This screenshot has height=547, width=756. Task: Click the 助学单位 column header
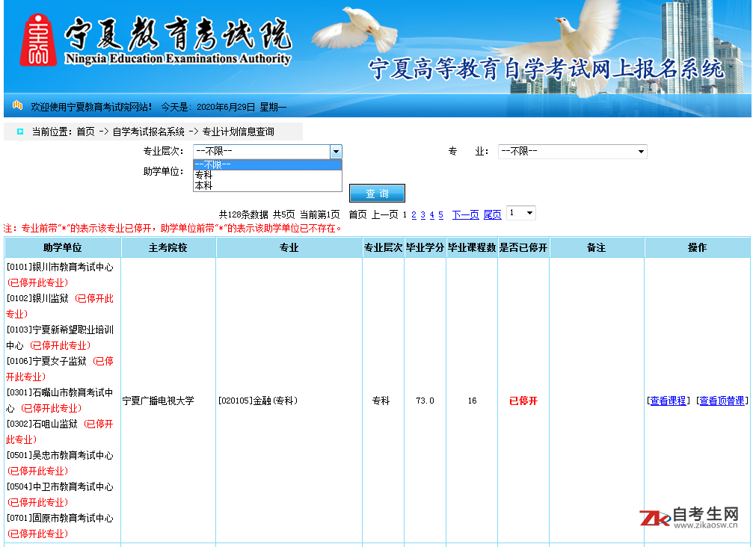(x=63, y=247)
